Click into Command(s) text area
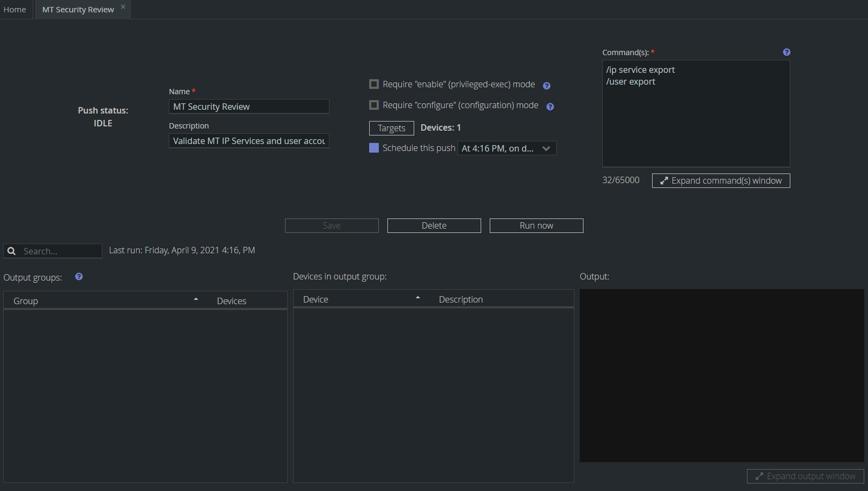868x491 pixels. click(x=696, y=114)
